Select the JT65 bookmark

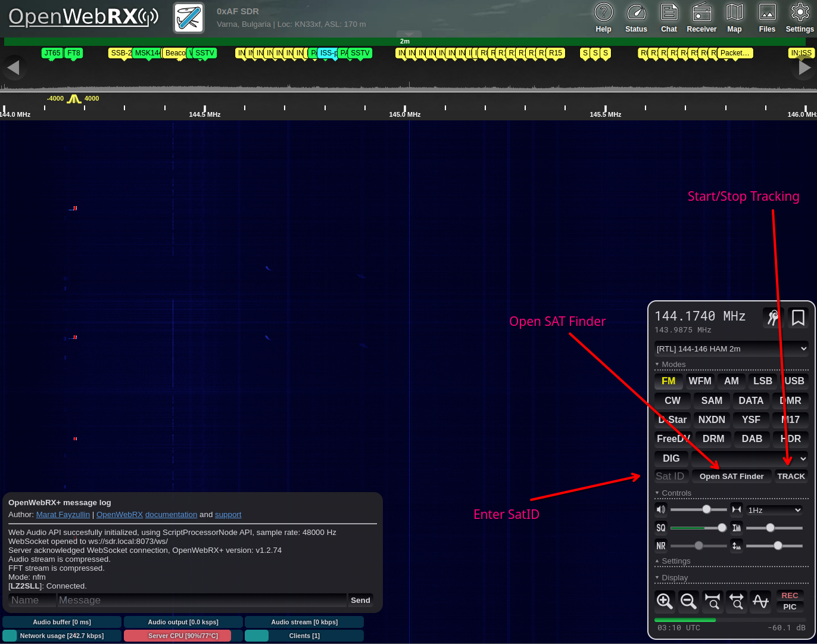point(52,53)
